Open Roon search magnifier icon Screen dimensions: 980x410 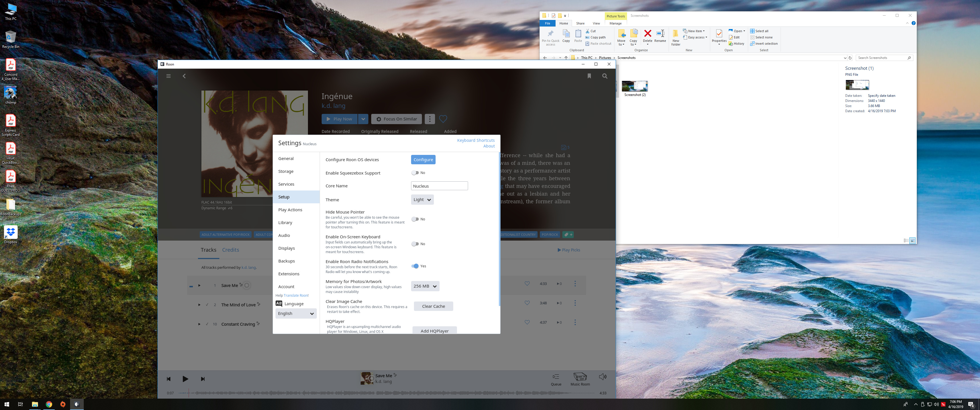point(605,76)
